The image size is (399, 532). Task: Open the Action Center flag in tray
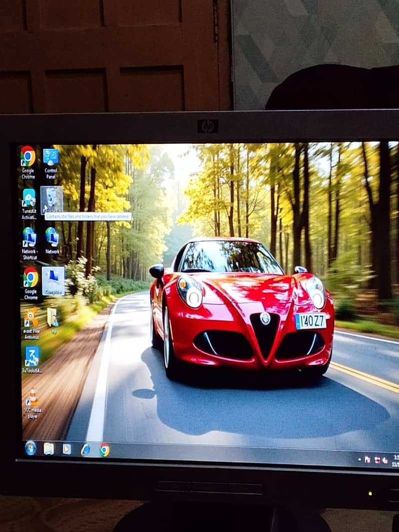coord(368,460)
